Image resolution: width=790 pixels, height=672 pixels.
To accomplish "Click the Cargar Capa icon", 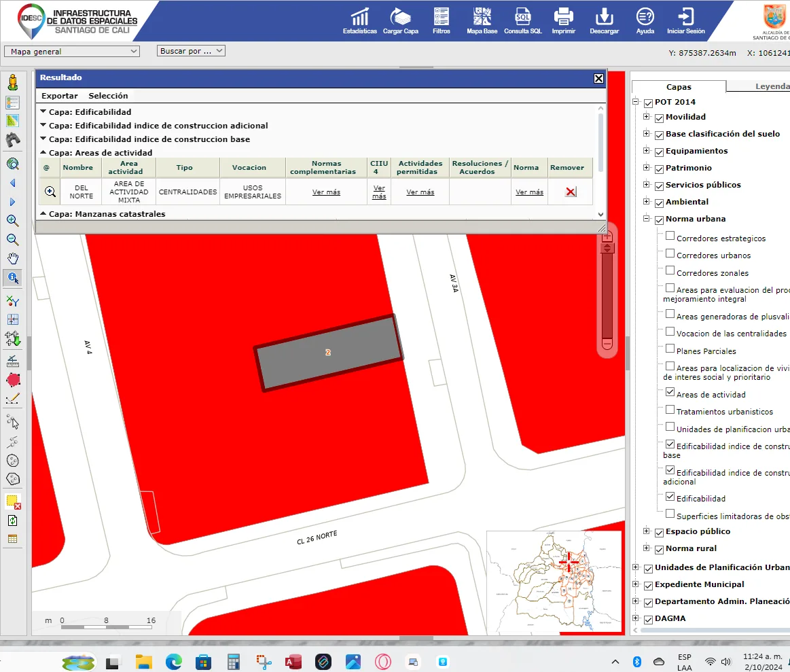I will coord(400,18).
